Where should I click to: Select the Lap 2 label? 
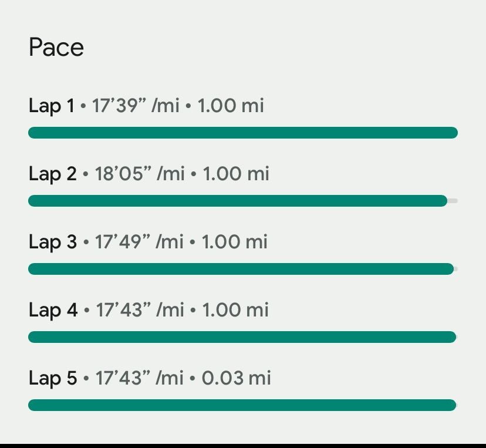pos(52,174)
